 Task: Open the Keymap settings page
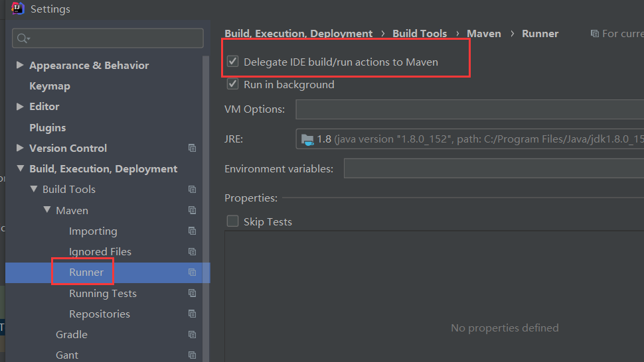pos(50,86)
